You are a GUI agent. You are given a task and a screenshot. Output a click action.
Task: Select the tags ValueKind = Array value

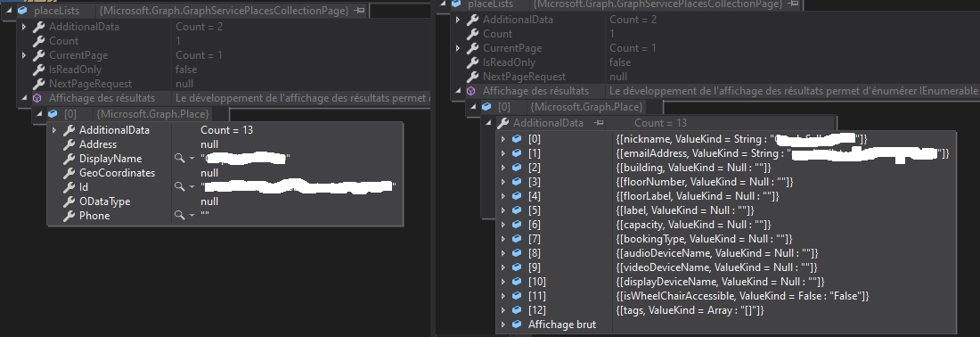tap(690, 310)
